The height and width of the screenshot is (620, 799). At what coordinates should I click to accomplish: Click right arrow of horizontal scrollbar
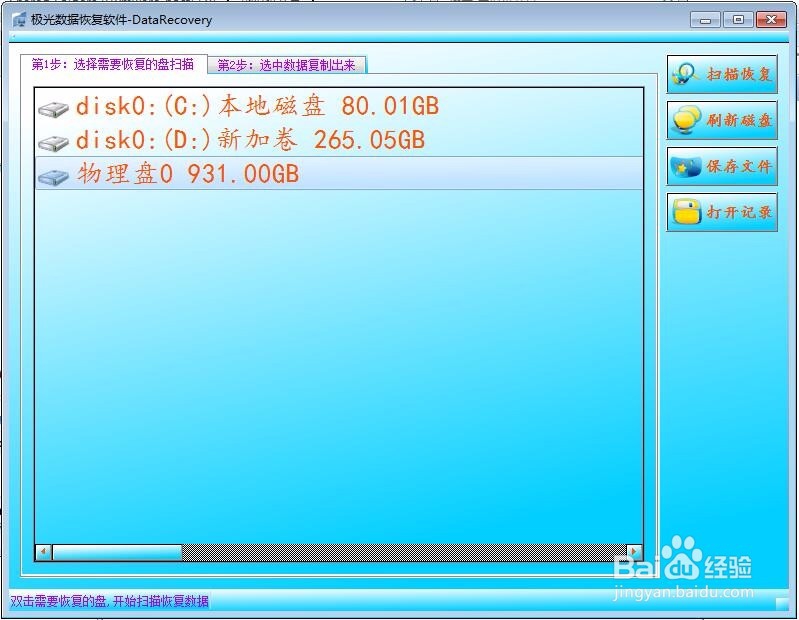click(x=634, y=552)
